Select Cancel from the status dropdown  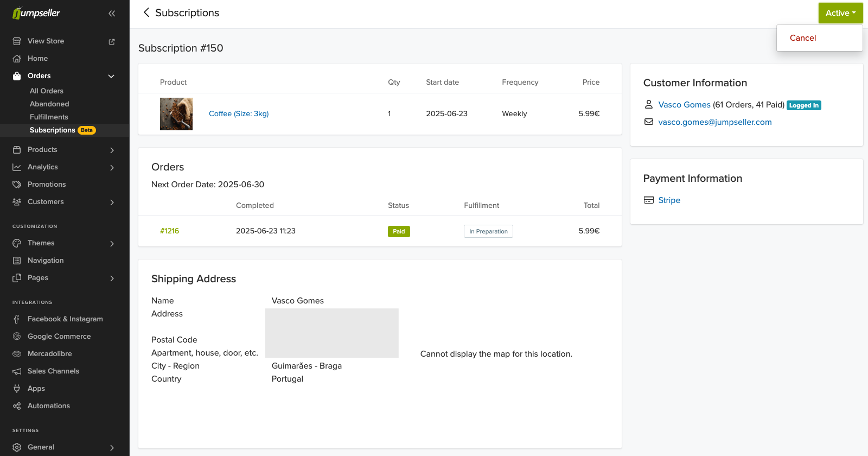tap(803, 38)
